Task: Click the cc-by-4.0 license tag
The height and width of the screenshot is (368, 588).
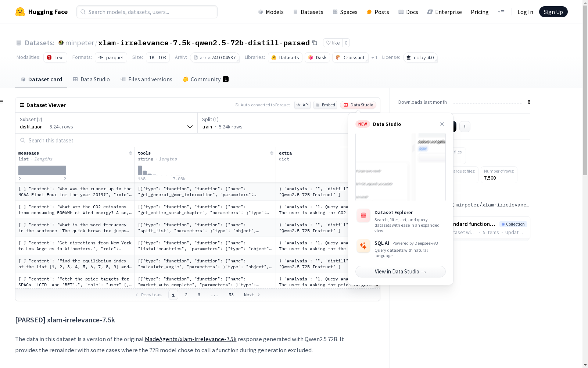Action: pos(420,57)
